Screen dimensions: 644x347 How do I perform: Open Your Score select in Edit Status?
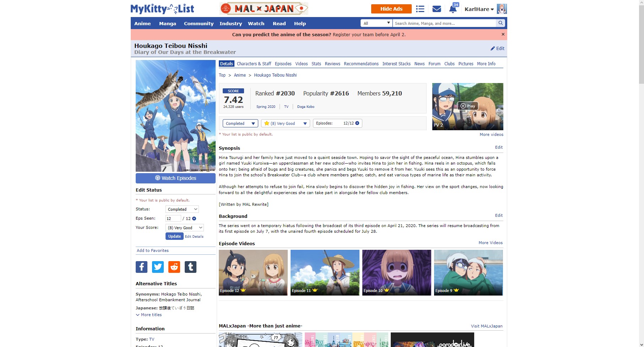(x=185, y=228)
